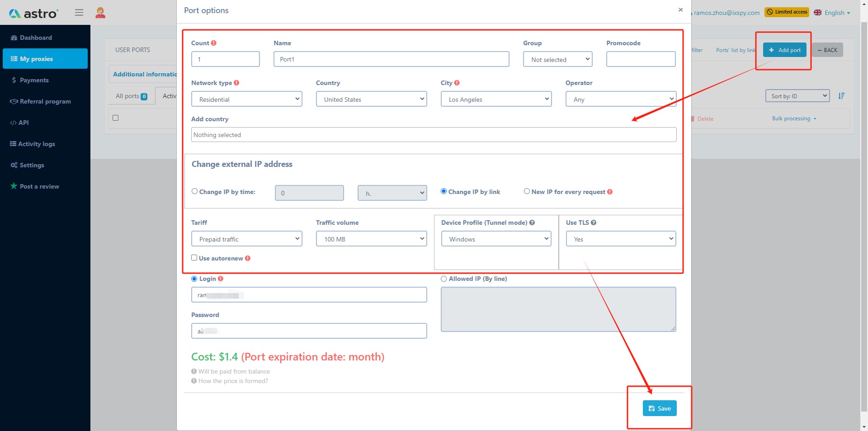Click the hamburger menu beside the Astro logo
The width and height of the screenshot is (868, 431).
(79, 12)
